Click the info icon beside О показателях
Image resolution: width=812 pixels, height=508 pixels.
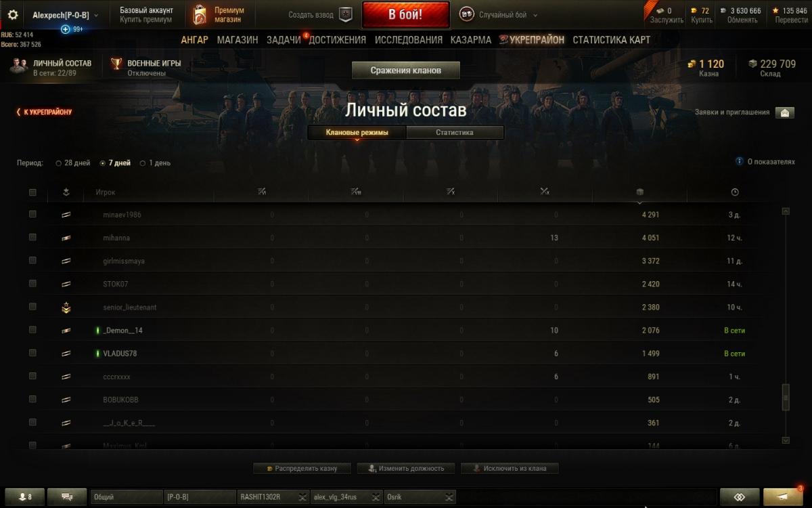[739, 162]
